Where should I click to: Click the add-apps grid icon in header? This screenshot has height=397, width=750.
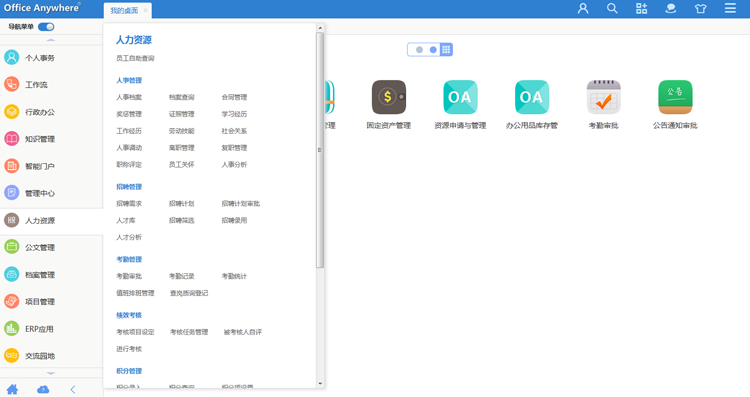pyautogui.click(x=641, y=8)
